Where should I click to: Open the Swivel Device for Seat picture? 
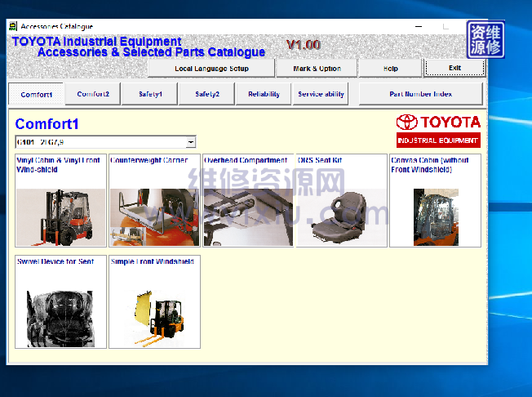click(60, 319)
